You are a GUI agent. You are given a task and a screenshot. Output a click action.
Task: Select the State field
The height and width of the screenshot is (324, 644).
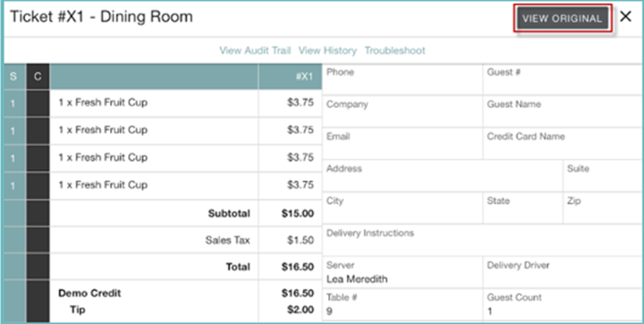521,208
